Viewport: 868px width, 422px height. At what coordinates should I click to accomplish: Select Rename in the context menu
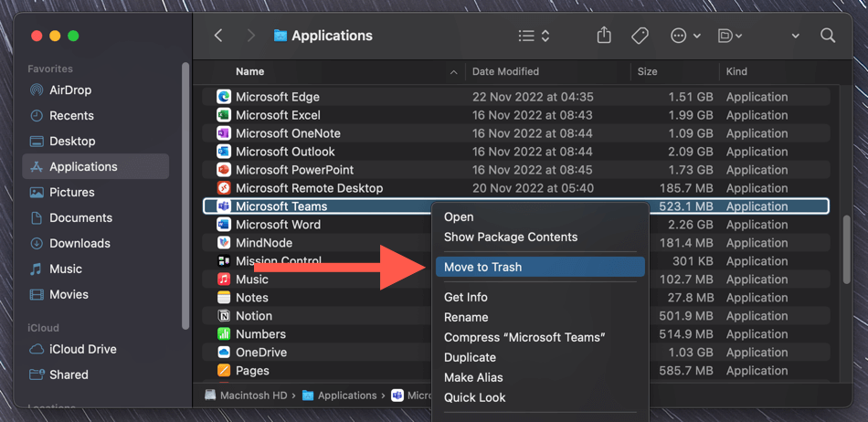click(466, 318)
